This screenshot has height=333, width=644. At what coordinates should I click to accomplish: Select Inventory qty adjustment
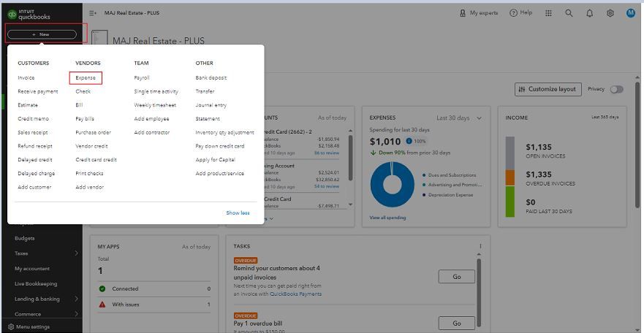[x=224, y=132]
